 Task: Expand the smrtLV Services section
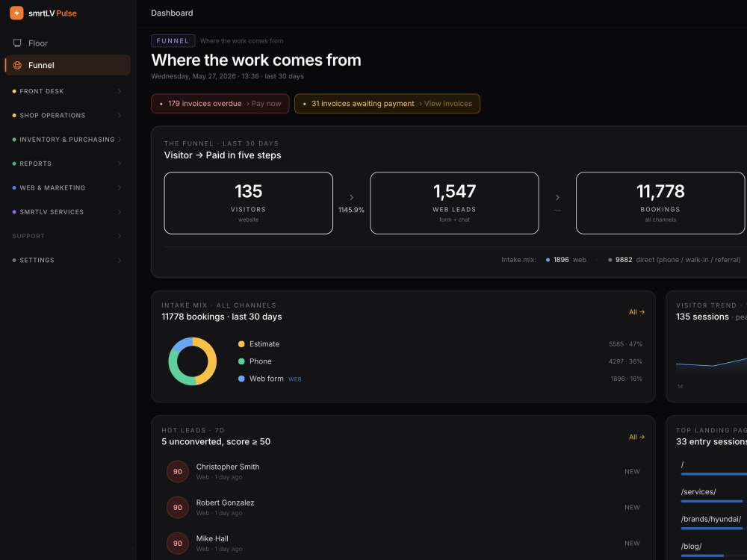click(67, 212)
